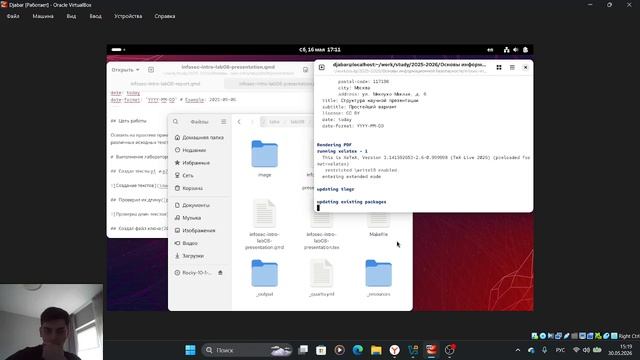The width and height of the screenshot is (640, 360).
Task: Open the Справка menu
Action: tap(165, 16)
